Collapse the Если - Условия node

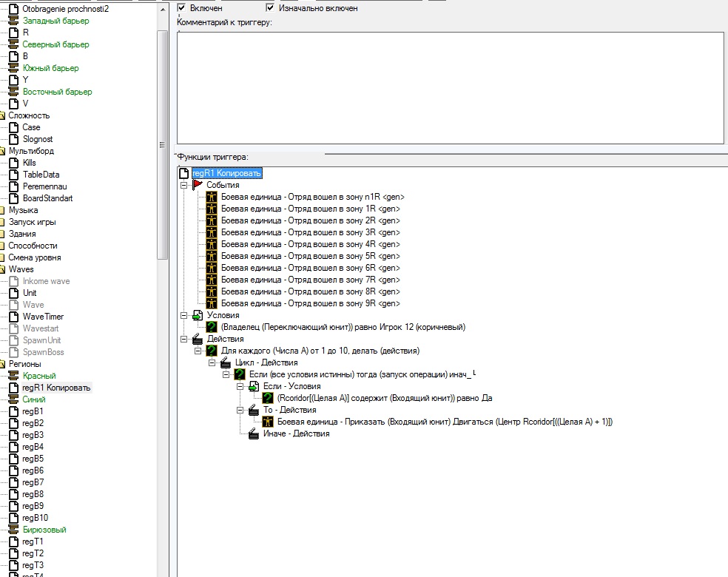pyautogui.click(x=240, y=387)
